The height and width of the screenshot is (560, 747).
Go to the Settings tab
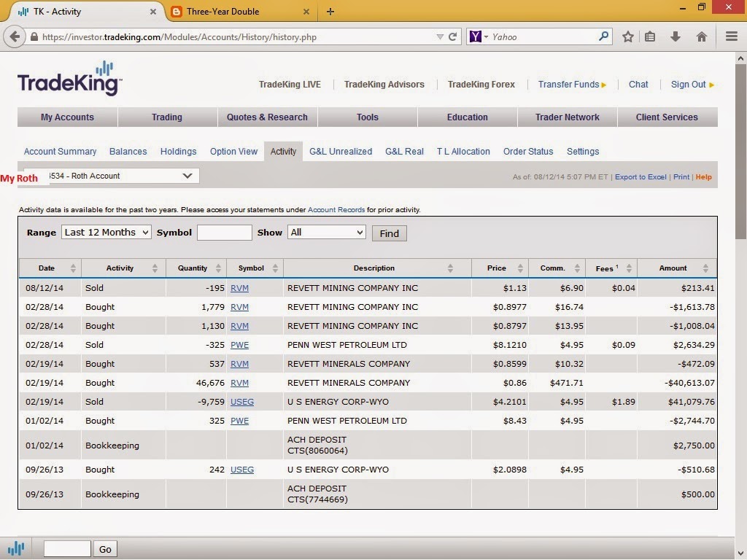click(x=583, y=152)
